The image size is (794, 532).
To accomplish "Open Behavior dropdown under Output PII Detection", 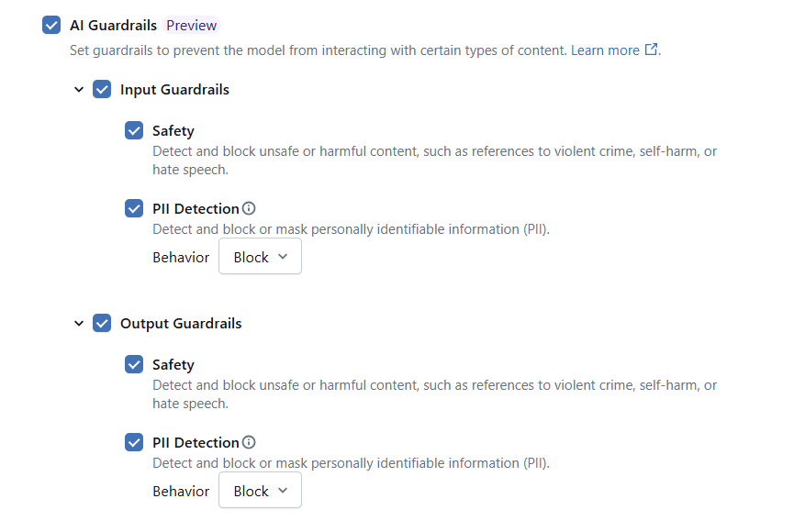I will (x=260, y=492).
